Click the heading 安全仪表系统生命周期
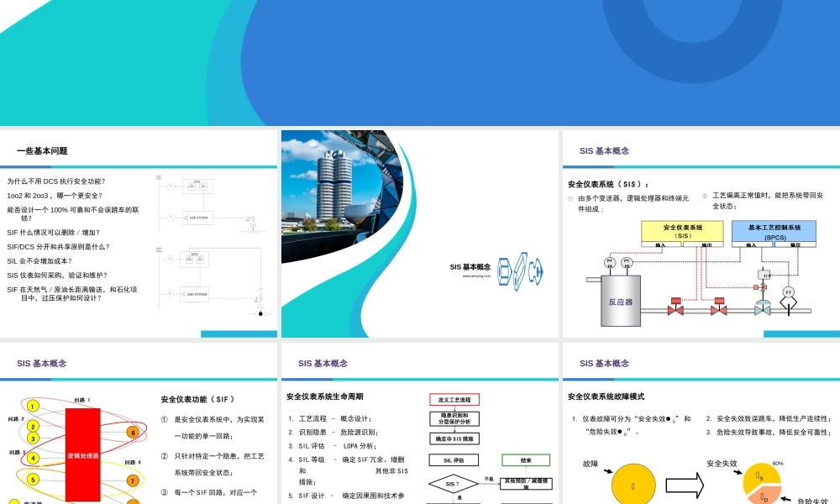Viewport: 840px width, 504px height. pyautogui.click(x=324, y=396)
